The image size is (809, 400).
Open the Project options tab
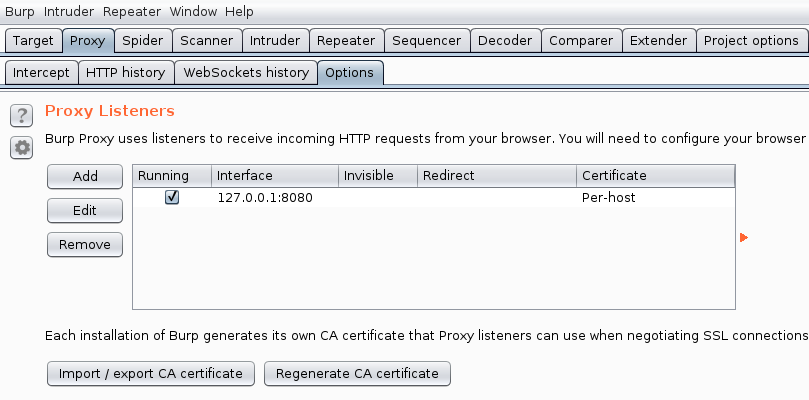pos(751,41)
